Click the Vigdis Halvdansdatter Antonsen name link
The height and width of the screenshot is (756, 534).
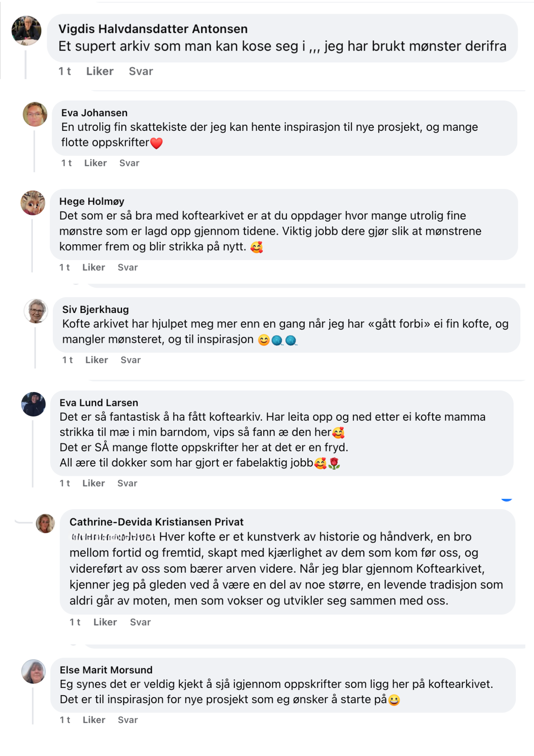point(153,29)
